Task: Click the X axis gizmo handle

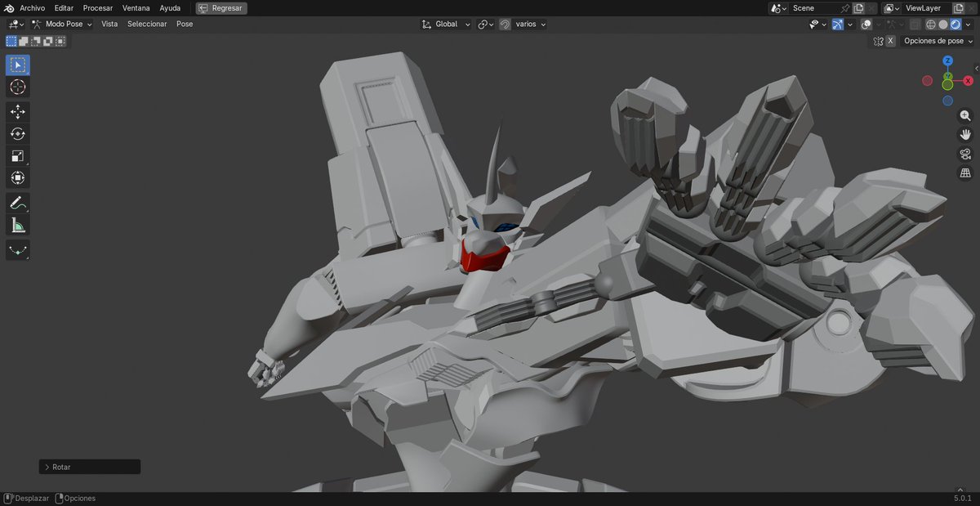Action: click(x=968, y=81)
